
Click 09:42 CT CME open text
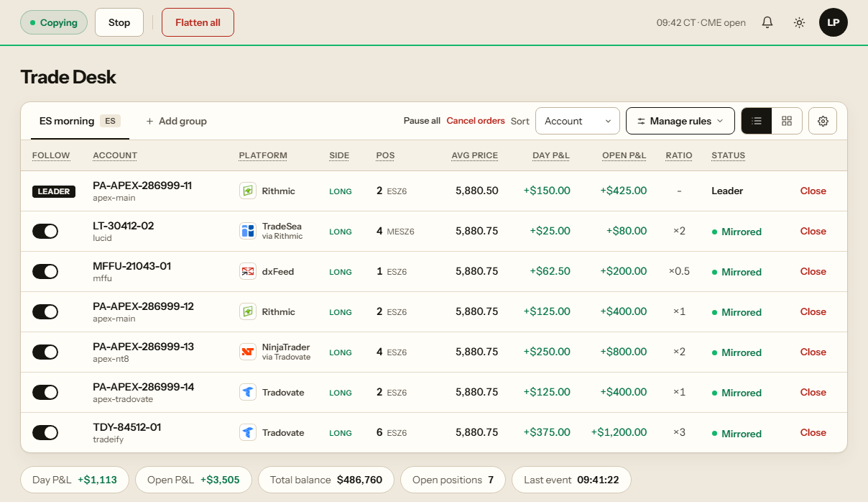click(x=701, y=22)
